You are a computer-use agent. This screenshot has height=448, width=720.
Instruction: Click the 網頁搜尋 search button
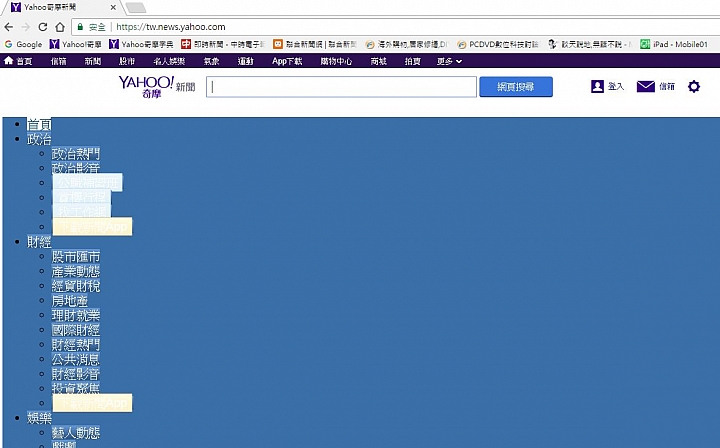(516, 87)
